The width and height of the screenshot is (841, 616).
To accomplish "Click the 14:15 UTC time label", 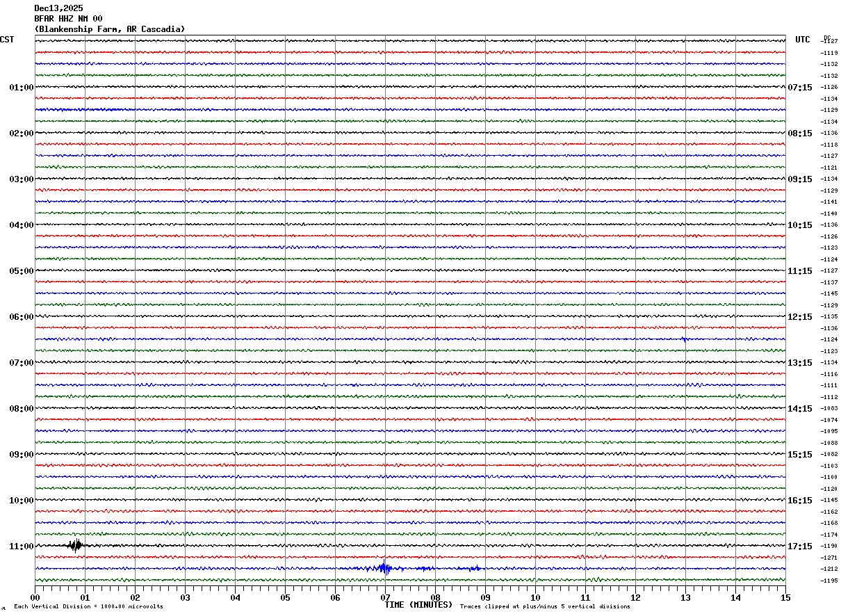I will tap(800, 409).
